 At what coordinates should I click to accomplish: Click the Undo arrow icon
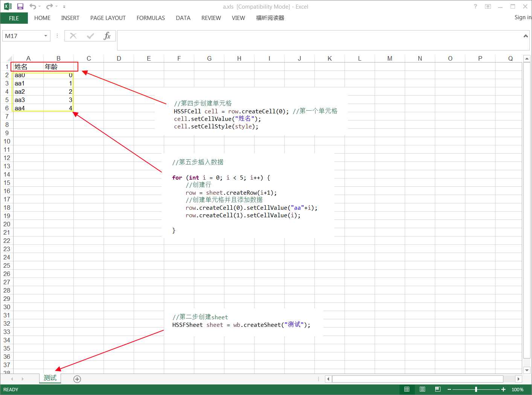click(x=33, y=6)
